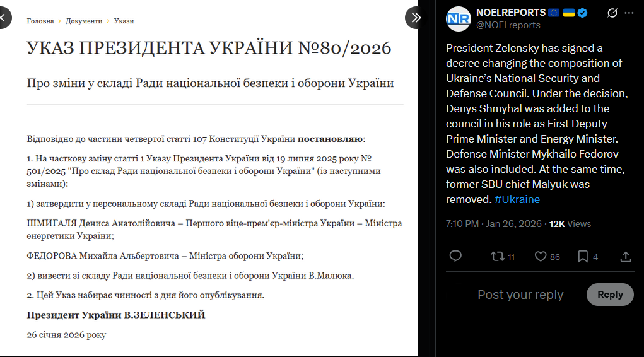644x357 pixels.
Task: View the 12K Views analytics
Action: (570, 224)
